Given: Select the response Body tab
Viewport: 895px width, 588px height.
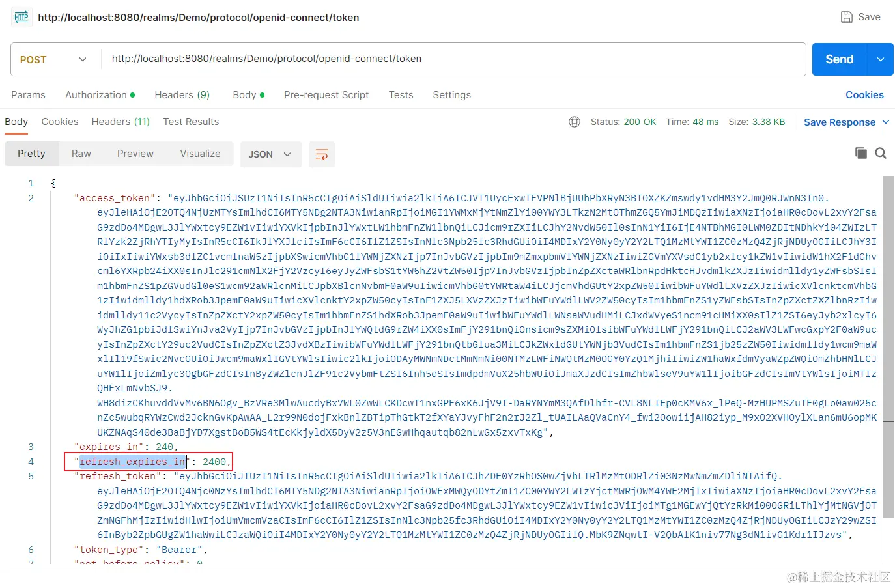Looking at the screenshot, I should [16, 122].
